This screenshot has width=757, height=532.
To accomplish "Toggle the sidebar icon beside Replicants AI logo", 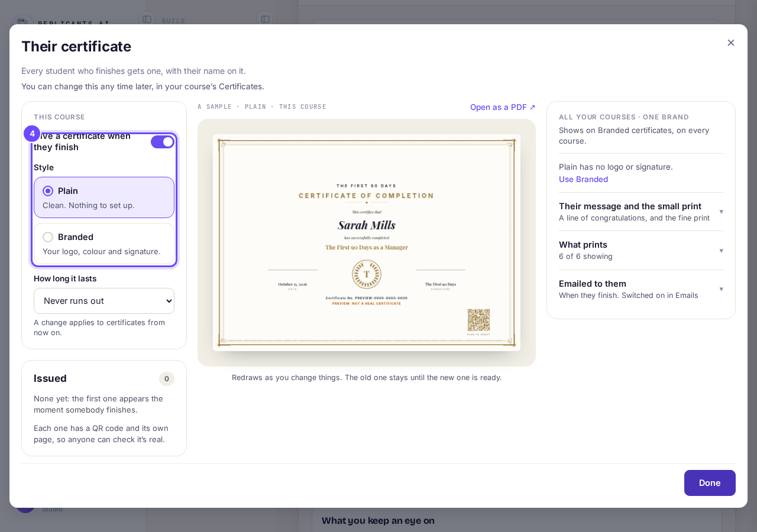I will click(x=147, y=19).
